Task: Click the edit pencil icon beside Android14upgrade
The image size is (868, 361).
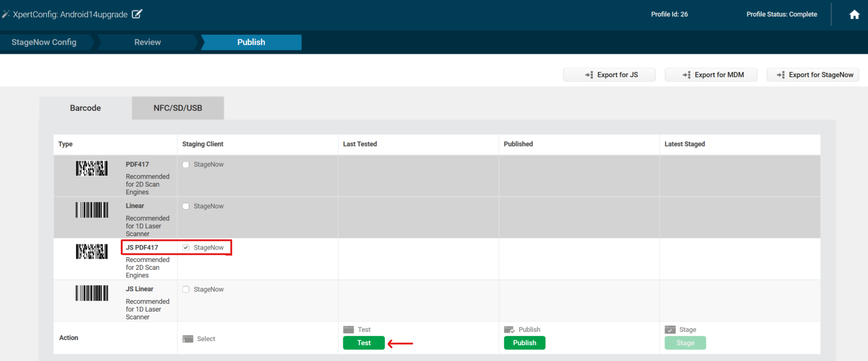Action: (137, 14)
